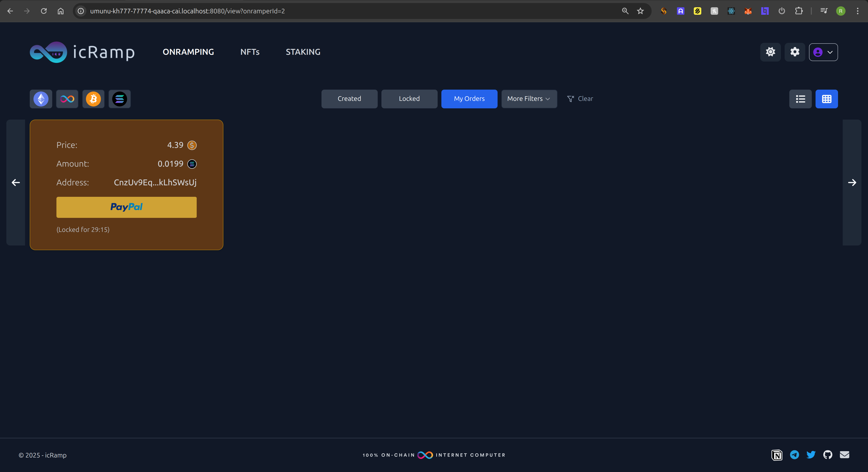Select the Solana chain filter icon
The width and height of the screenshot is (868, 472).
pyautogui.click(x=120, y=99)
